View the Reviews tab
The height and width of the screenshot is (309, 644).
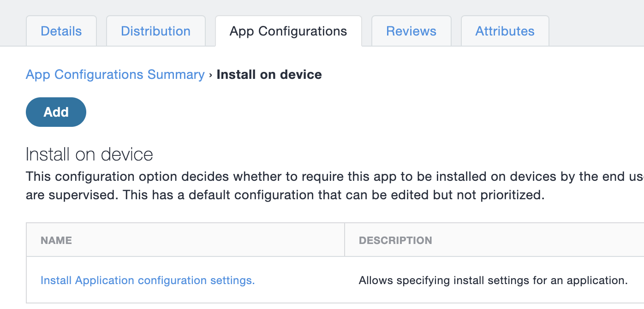(x=411, y=30)
